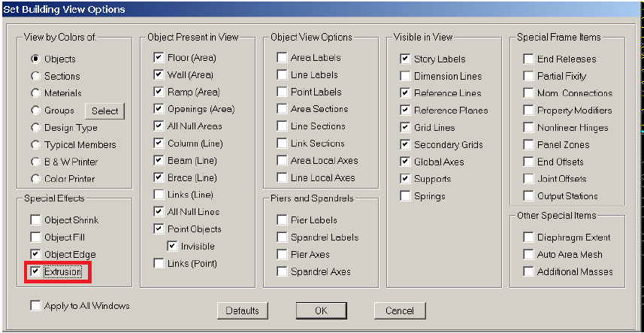The width and height of the screenshot is (644, 333).
Task: Tick the Pier Labels checkbox
Action: tap(282, 220)
